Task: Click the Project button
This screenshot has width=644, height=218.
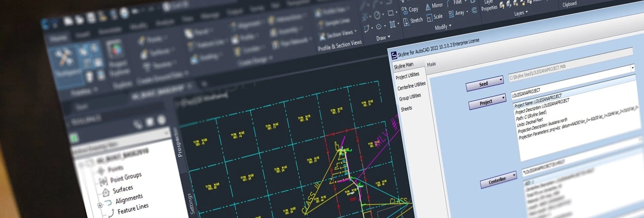Action: (x=487, y=102)
